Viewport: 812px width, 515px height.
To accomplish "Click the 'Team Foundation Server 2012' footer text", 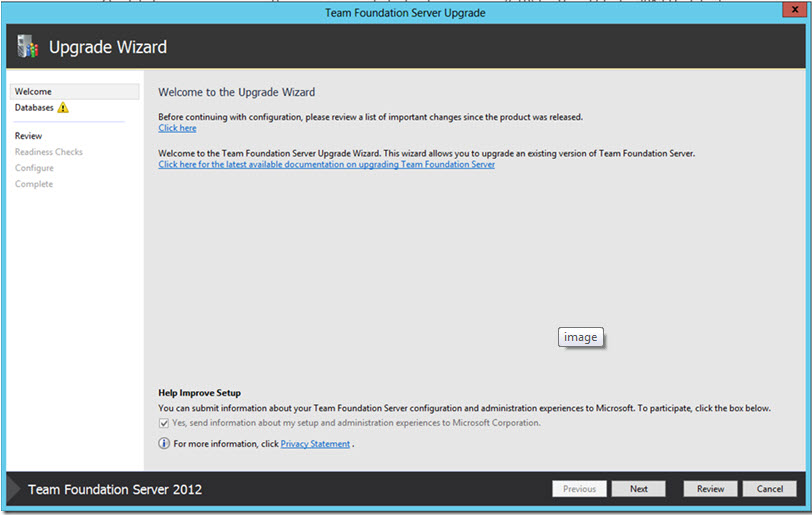I will pos(115,489).
